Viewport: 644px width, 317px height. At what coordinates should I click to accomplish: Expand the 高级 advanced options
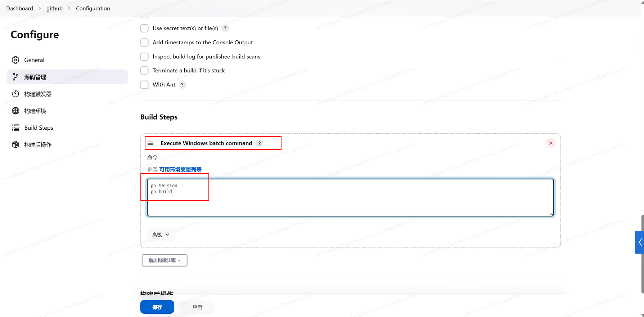[x=161, y=235]
